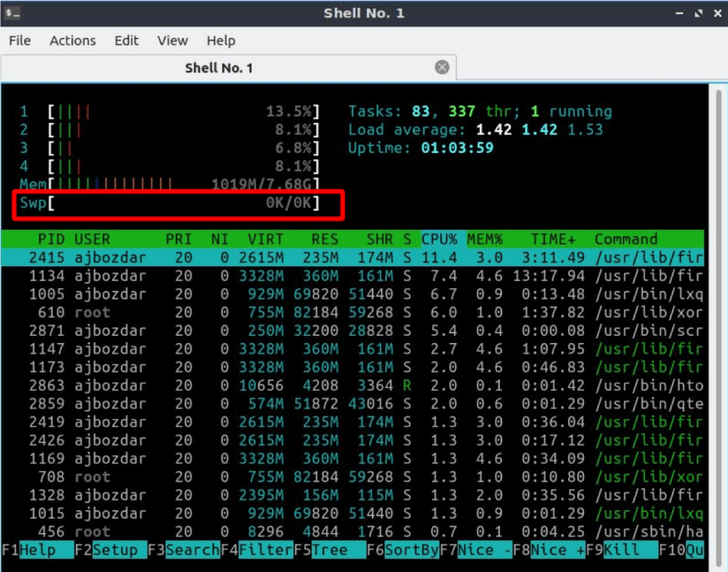This screenshot has height=572, width=728.
Task: Close the Shell No. 1 tab
Action: [441, 67]
